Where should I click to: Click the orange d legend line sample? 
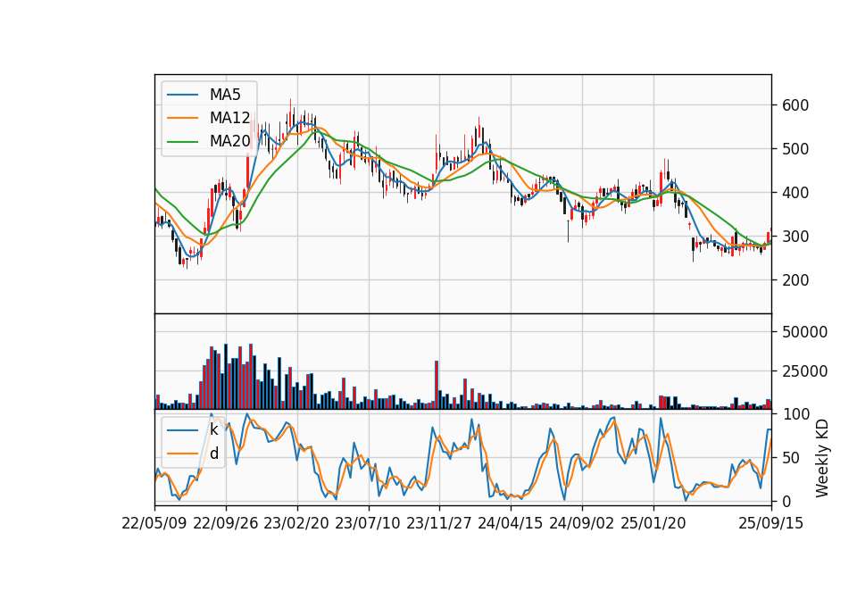(x=182, y=454)
